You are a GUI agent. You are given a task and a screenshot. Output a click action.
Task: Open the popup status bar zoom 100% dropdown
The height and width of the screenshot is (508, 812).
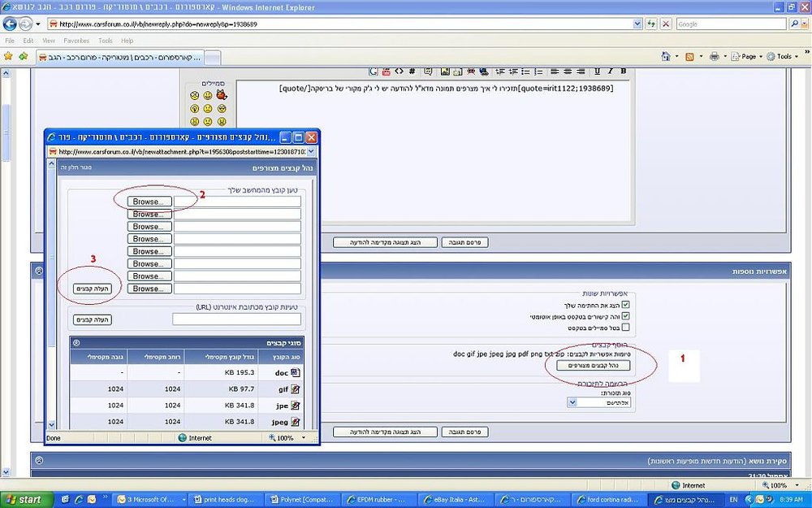[x=304, y=438]
